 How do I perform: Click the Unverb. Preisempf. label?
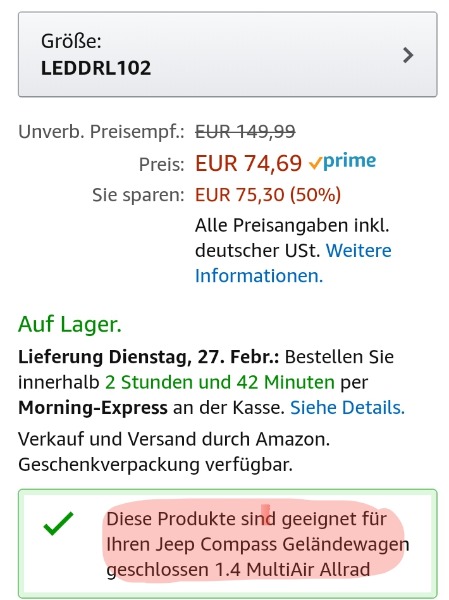coord(101,132)
